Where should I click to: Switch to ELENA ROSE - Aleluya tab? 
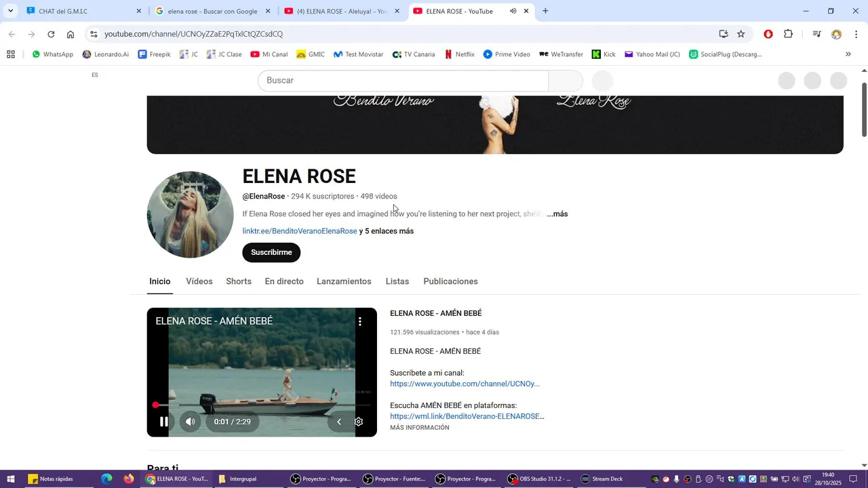[341, 11]
